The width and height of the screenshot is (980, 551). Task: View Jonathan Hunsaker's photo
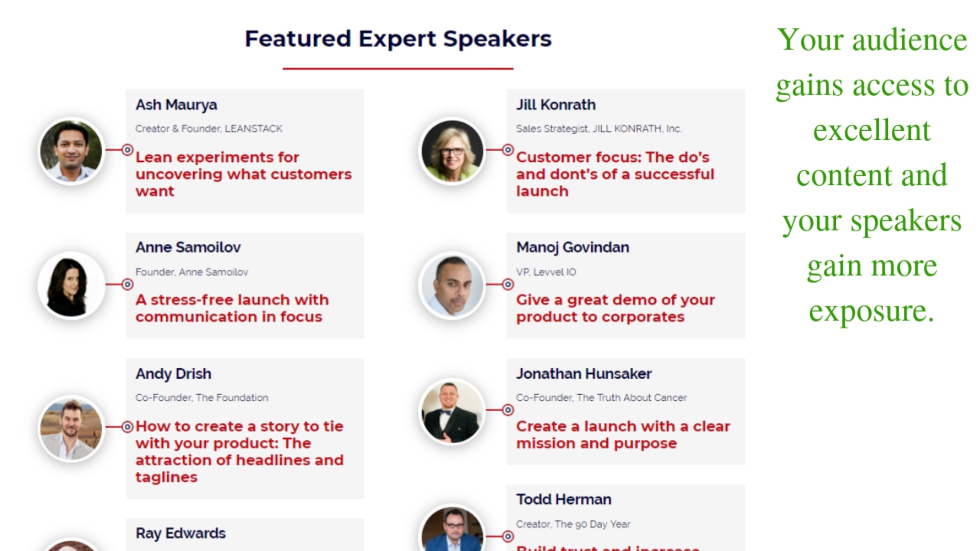tap(452, 411)
